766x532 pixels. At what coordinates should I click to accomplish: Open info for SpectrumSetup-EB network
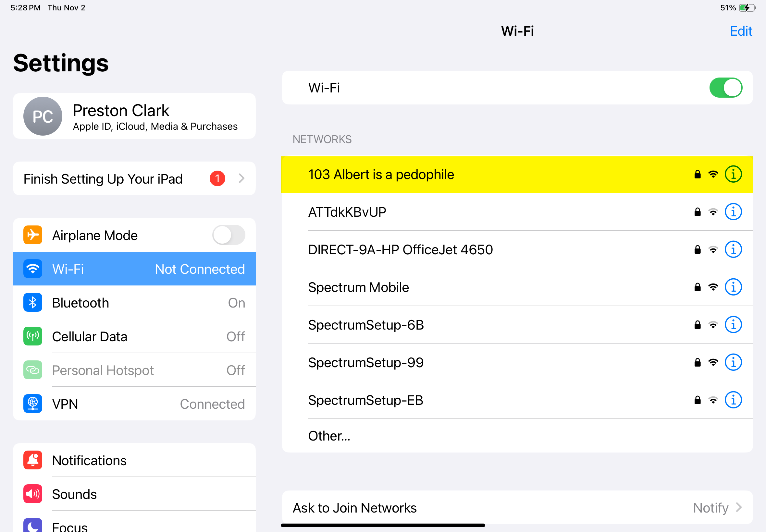[733, 400]
